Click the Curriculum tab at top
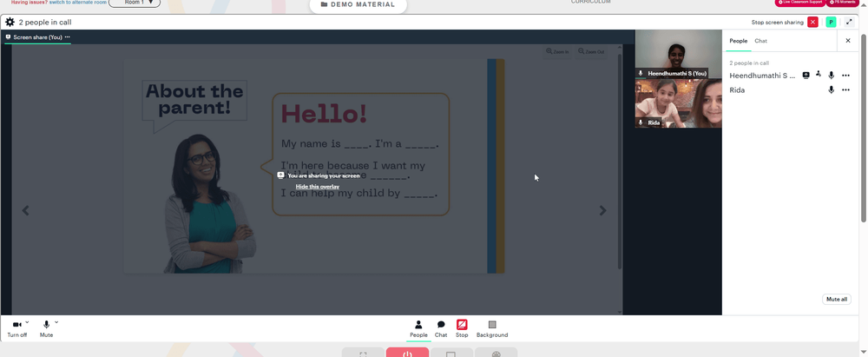The height and width of the screenshot is (357, 868). (590, 3)
